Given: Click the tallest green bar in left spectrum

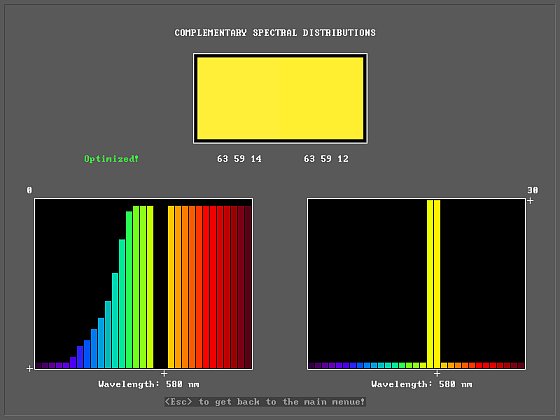Looking at the screenshot, I should coord(136,287).
